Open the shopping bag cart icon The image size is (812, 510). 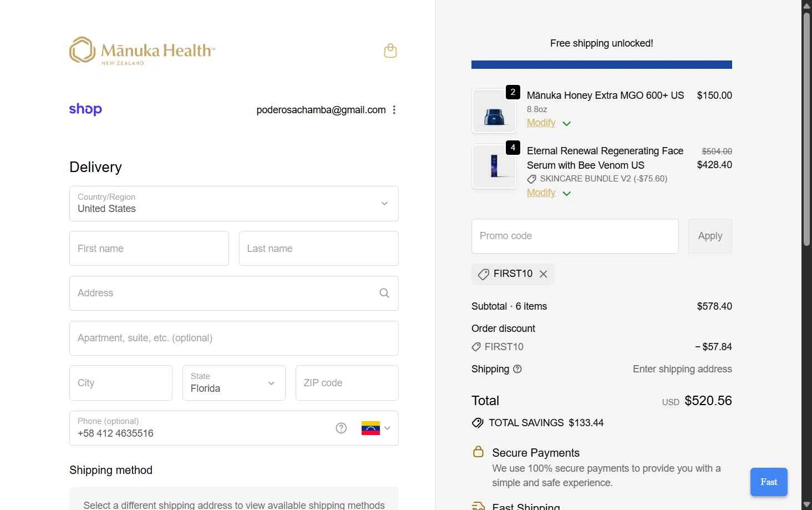390,51
